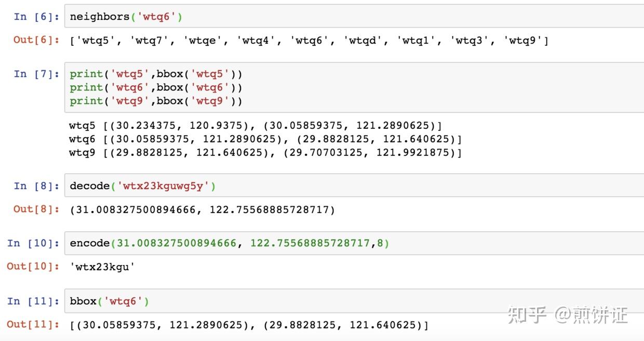This screenshot has width=644, height=341.
Task: Click the In [8] prompt label
Action: coord(36,186)
